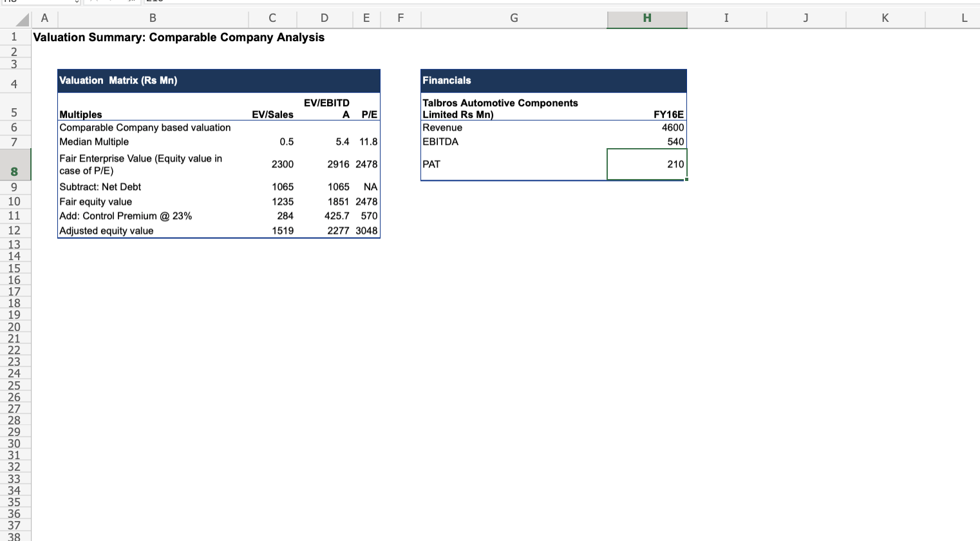The image size is (980, 541).
Task: Select the 'Valuation Matrix (Rs Mn)' header cell
Action: (x=153, y=81)
